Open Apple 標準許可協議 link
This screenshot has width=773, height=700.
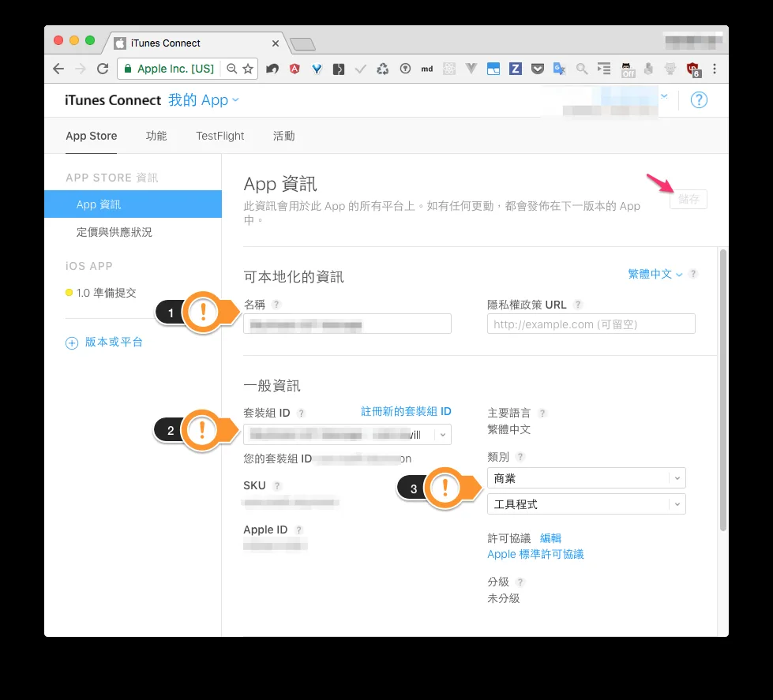(x=535, y=554)
